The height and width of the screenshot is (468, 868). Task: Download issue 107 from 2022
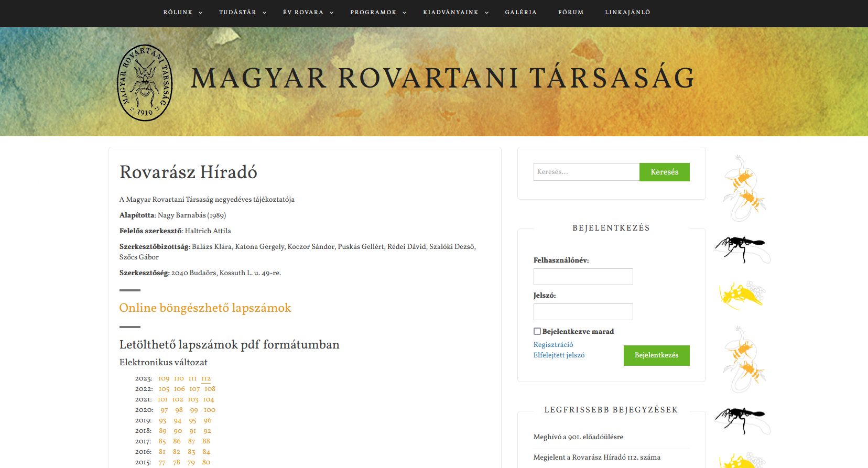click(194, 389)
